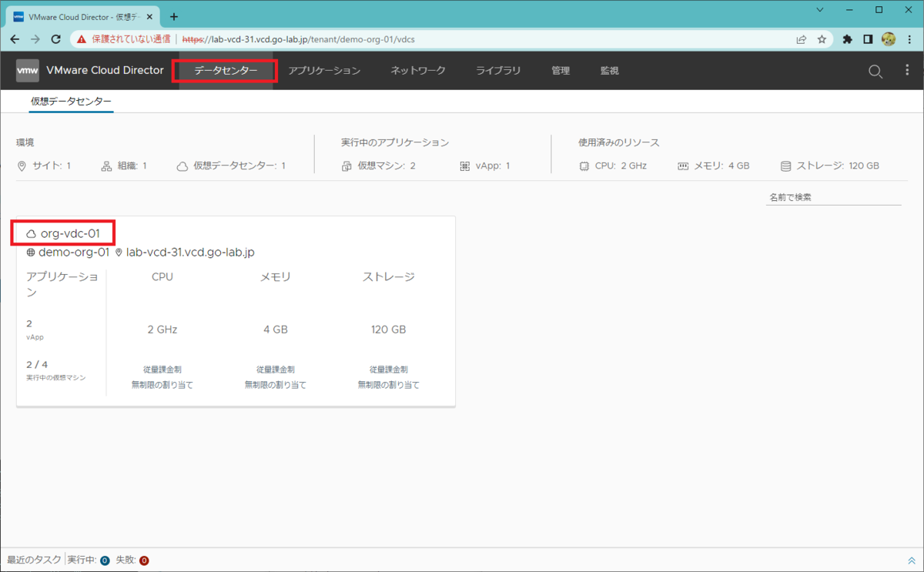This screenshot has height=572, width=924.
Task: Open the browser extensions puzzle icon
Action: point(848,38)
